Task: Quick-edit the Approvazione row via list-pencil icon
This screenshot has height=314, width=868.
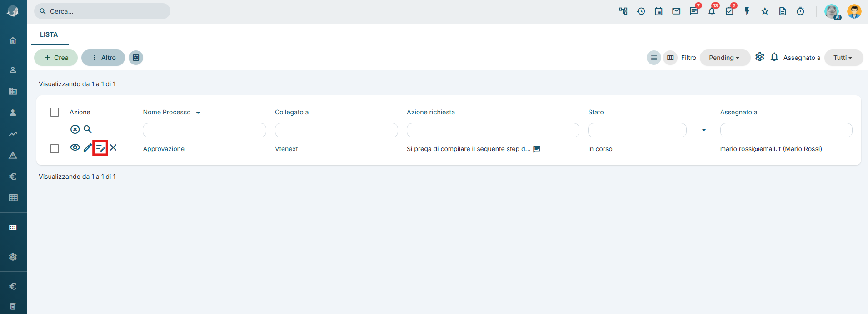Action: (x=100, y=148)
